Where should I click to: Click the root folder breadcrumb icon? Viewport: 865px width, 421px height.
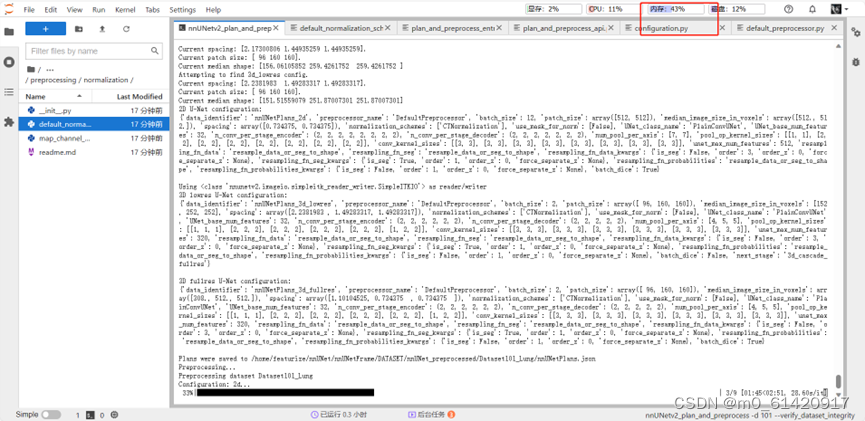[31, 70]
